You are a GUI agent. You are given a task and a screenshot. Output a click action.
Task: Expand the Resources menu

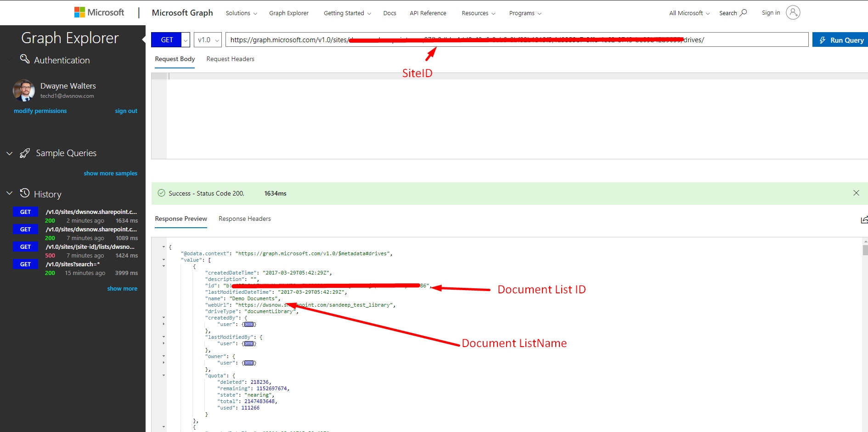click(479, 13)
